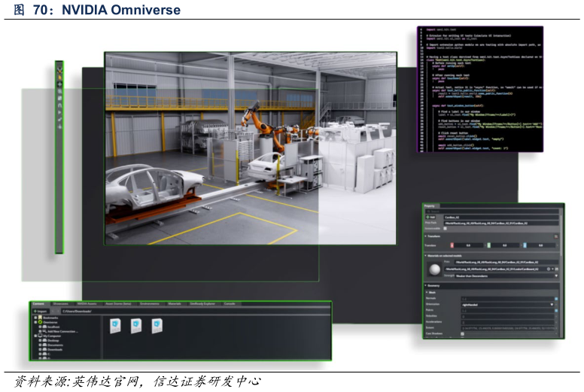Click the Bookmarks icon in the content tree
Viewport: 584px width, 392px height.
[x=40, y=318]
